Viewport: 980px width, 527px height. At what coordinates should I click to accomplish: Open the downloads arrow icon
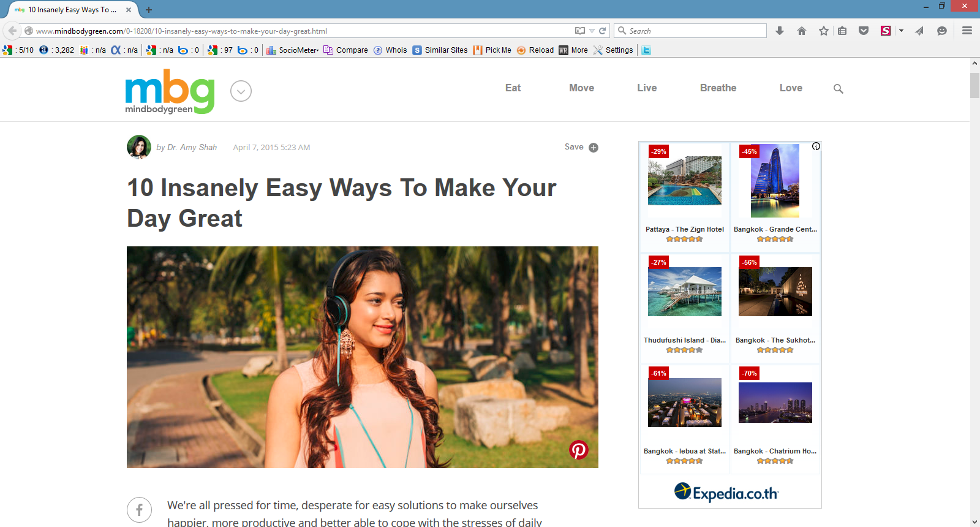pos(780,31)
